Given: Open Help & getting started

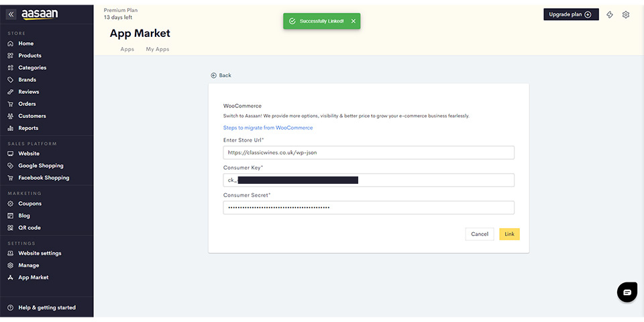Looking at the screenshot, I should 47,308.
